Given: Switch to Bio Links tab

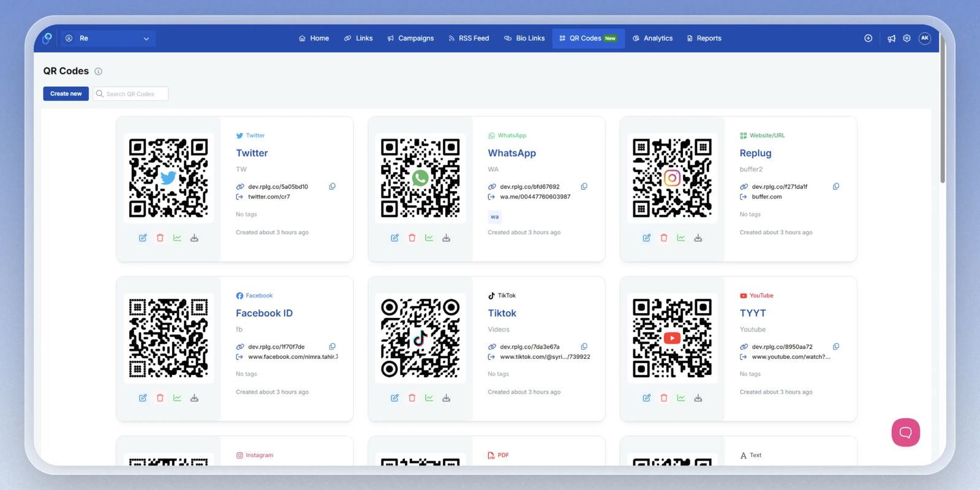Looking at the screenshot, I should click(524, 38).
